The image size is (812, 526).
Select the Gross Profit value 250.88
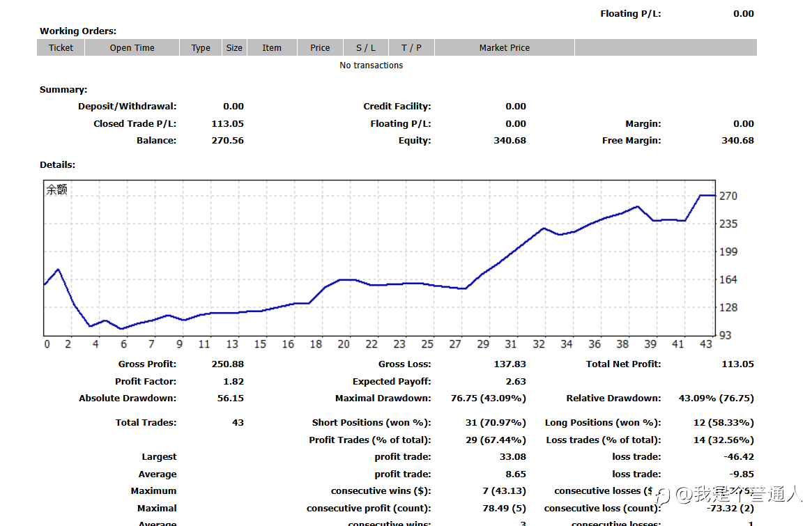tap(227, 364)
